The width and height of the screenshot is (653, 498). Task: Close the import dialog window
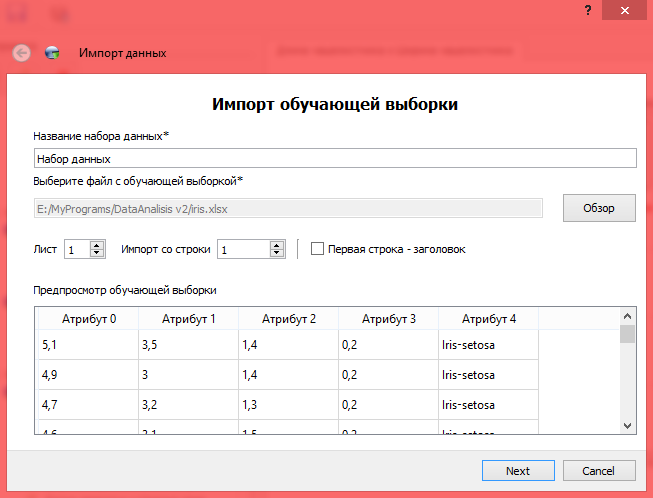point(625,10)
